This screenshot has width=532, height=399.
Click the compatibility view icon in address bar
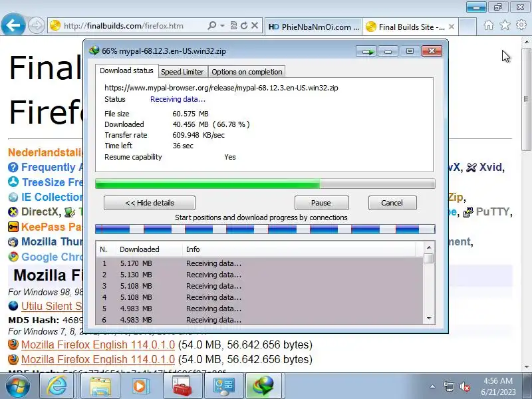[233, 25]
